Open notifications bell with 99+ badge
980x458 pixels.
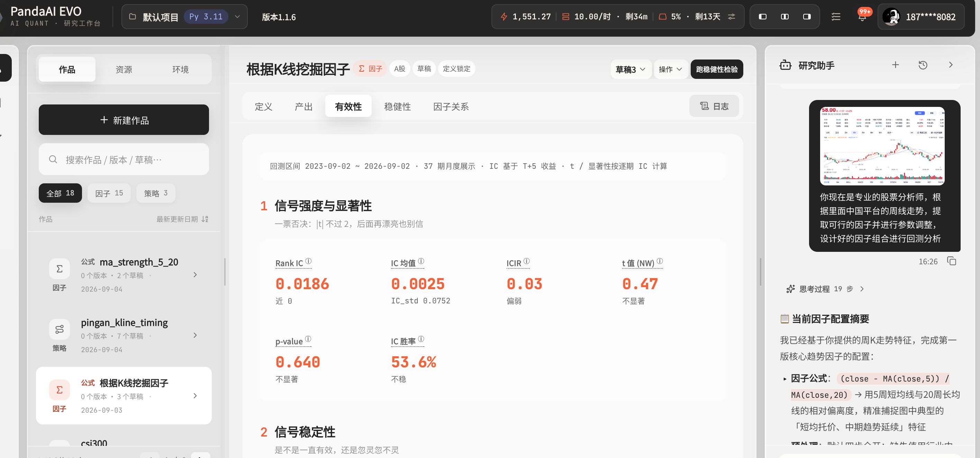(862, 16)
